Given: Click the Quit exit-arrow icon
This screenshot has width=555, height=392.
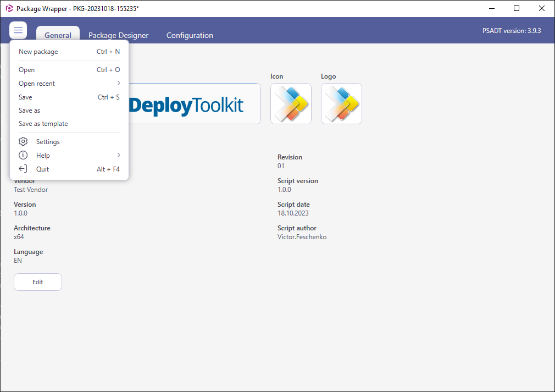Looking at the screenshot, I should pos(23,169).
